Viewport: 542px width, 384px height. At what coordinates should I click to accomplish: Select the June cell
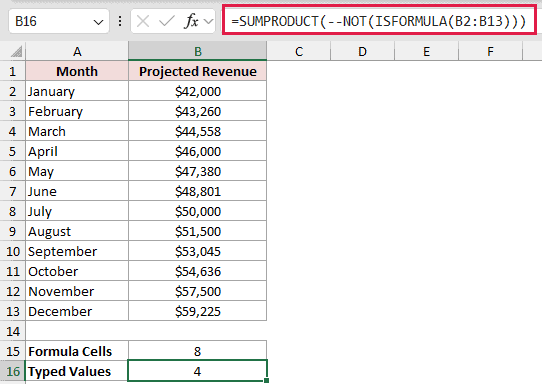pyautogui.click(x=77, y=191)
